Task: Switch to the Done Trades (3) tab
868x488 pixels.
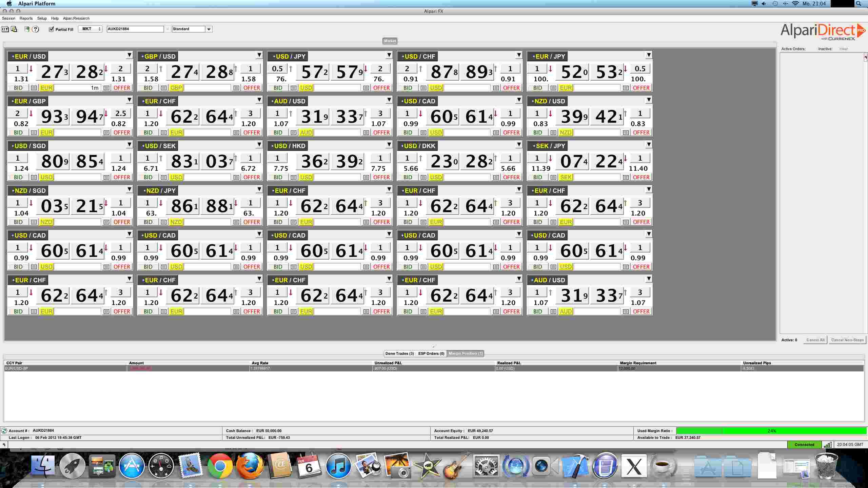Action: click(399, 353)
